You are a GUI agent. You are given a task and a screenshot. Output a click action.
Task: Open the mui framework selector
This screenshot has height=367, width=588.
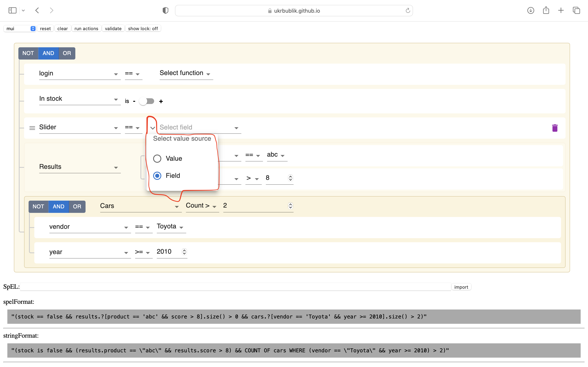pyautogui.click(x=20, y=28)
